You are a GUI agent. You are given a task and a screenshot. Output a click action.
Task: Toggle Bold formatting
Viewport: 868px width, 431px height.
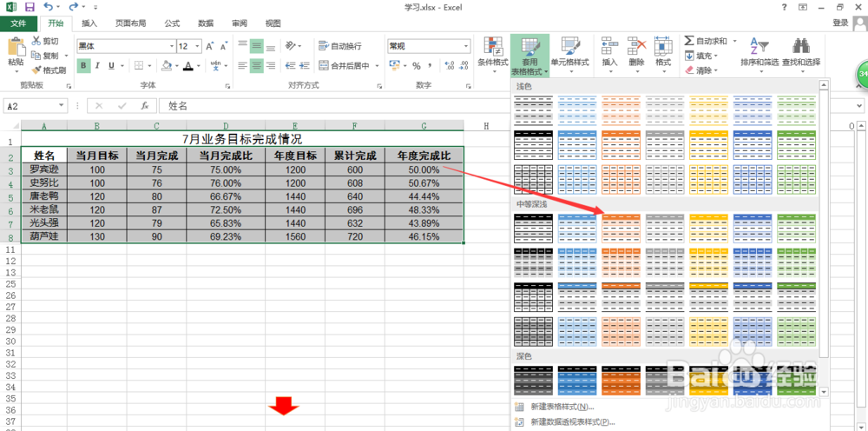point(83,66)
